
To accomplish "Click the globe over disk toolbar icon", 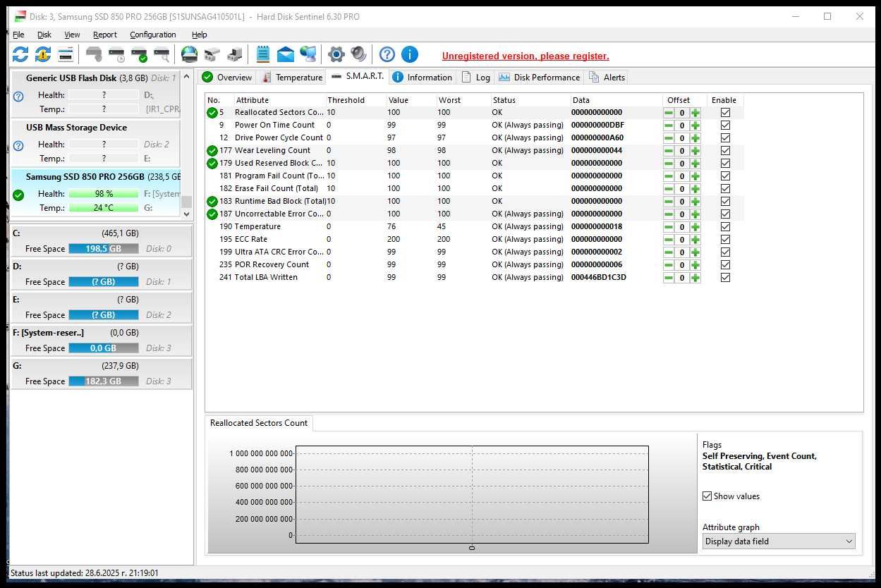I will [189, 54].
